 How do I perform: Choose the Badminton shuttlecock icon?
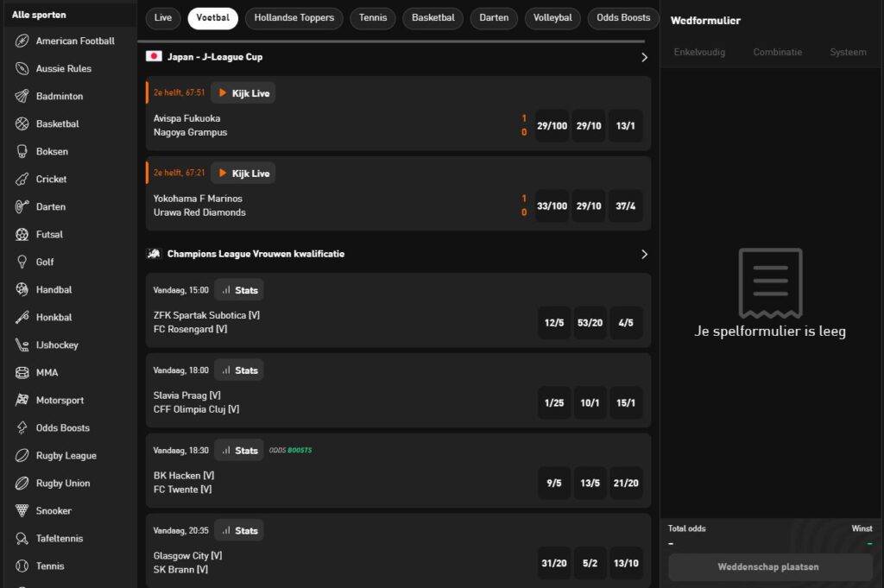point(22,96)
